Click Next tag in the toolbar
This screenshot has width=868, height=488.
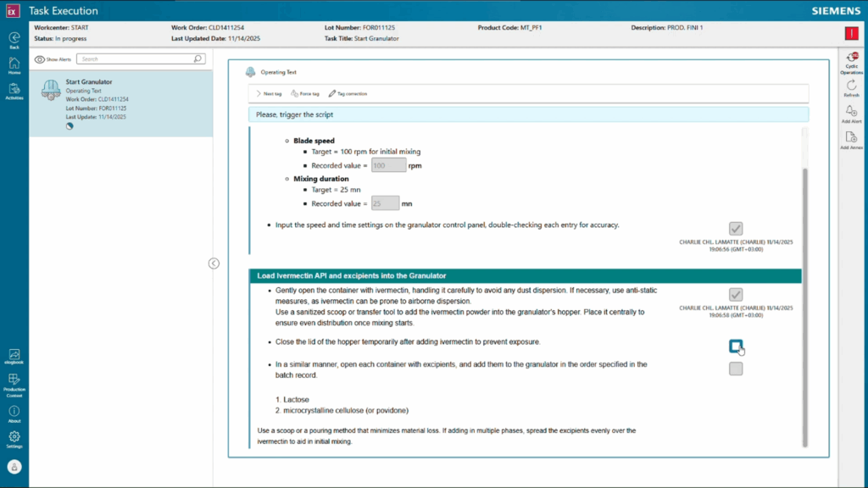(270, 93)
